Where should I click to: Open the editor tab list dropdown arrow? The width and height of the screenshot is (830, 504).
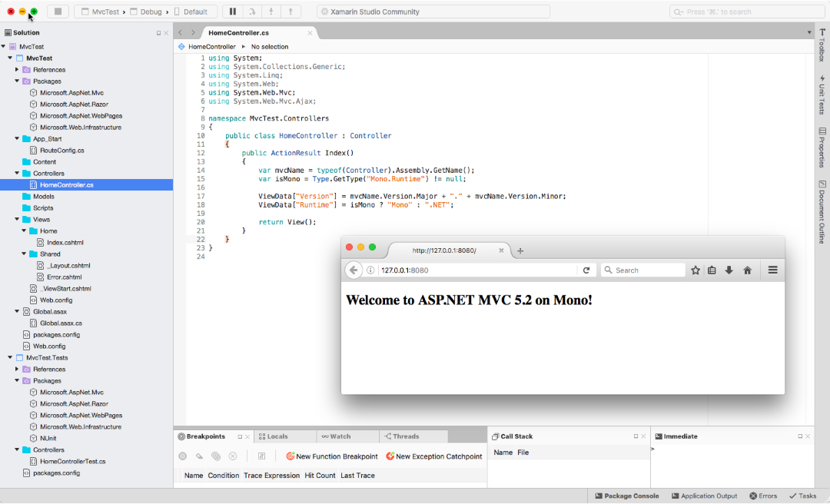coord(808,33)
